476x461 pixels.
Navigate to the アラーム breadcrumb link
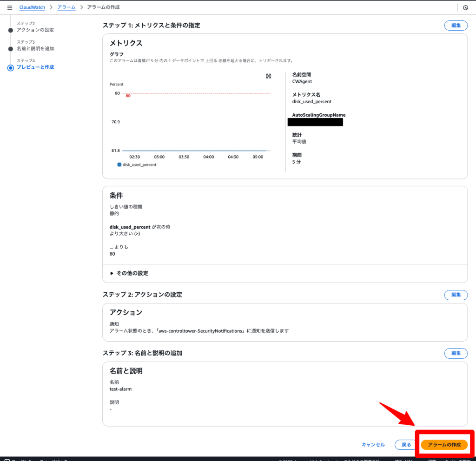click(66, 7)
